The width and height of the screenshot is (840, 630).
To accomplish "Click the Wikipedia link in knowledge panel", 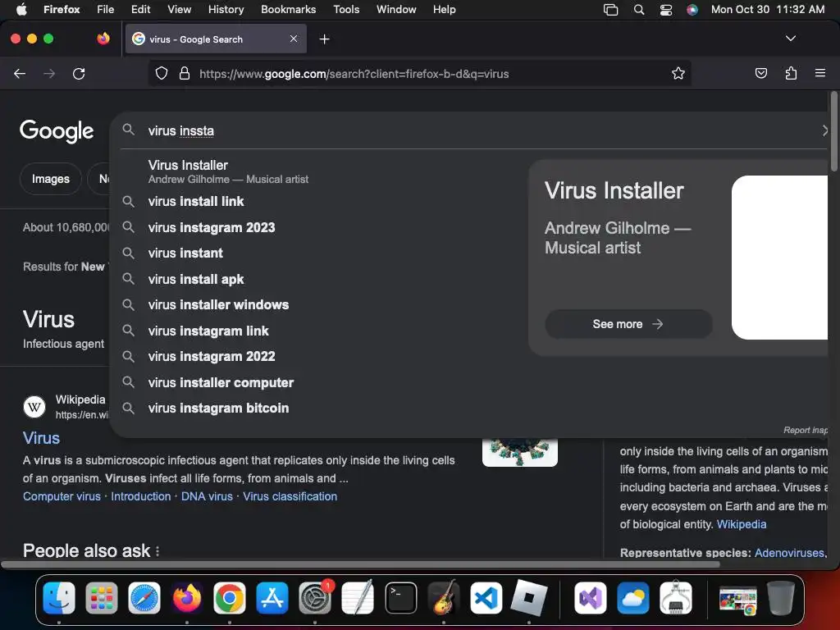I will pos(742,524).
